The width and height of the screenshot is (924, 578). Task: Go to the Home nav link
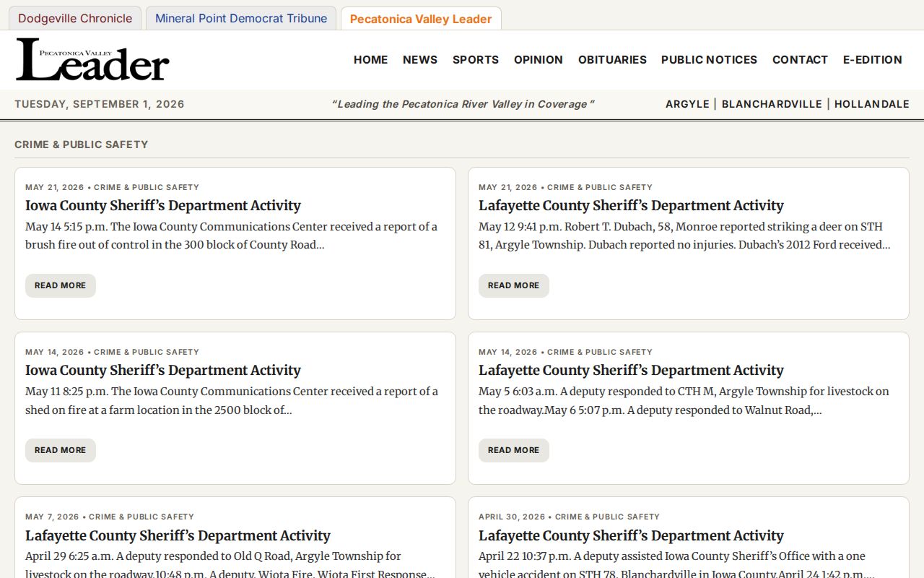(x=371, y=60)
